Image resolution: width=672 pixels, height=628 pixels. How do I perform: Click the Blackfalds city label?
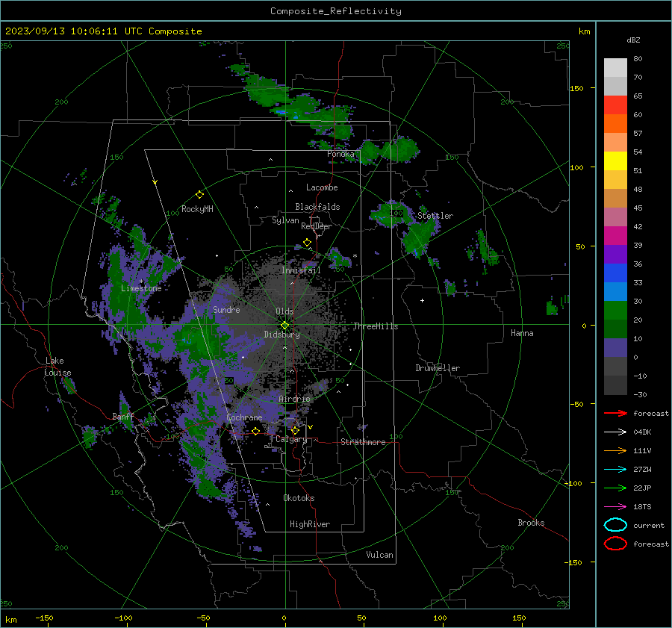317,207
